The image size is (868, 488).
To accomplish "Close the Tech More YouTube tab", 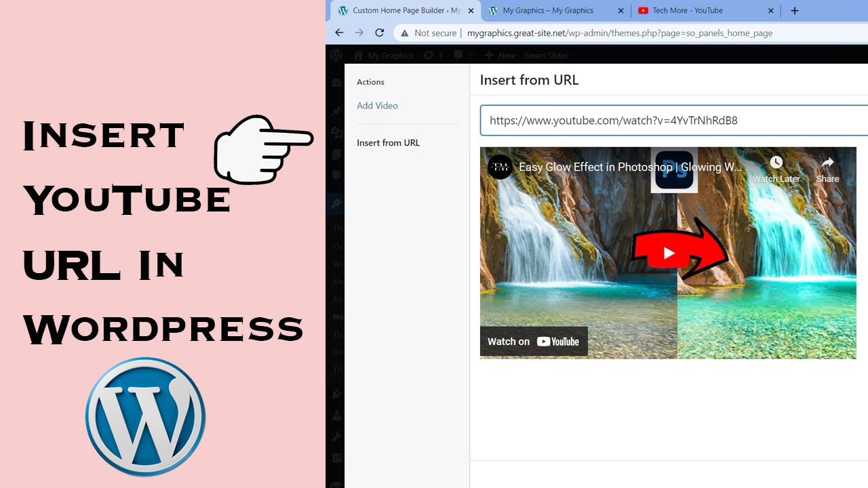I will (770, 11).
